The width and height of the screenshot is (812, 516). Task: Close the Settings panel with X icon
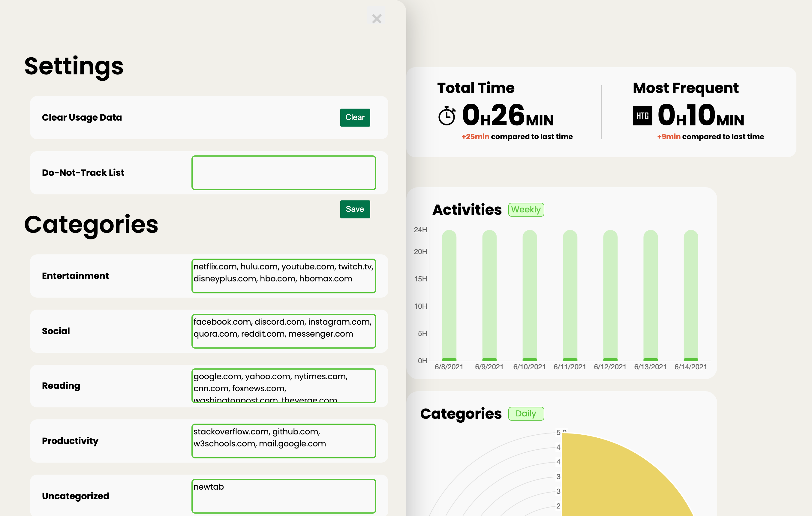[377, 19]
